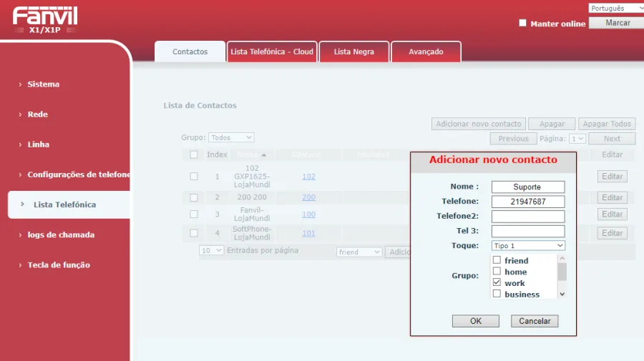Open Configurações de telefone section
This screenshot has width=644, height=361.
tap(78, 174)
